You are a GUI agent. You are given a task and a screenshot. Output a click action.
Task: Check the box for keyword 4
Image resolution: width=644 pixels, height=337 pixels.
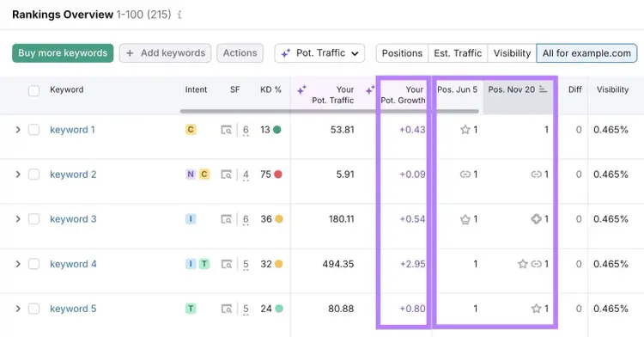point(33,264)
